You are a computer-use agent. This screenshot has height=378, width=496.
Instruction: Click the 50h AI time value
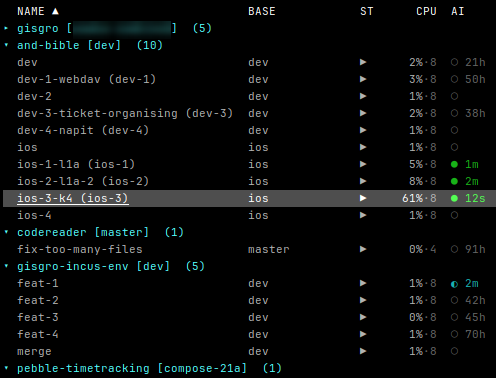[x=475, y=79]
